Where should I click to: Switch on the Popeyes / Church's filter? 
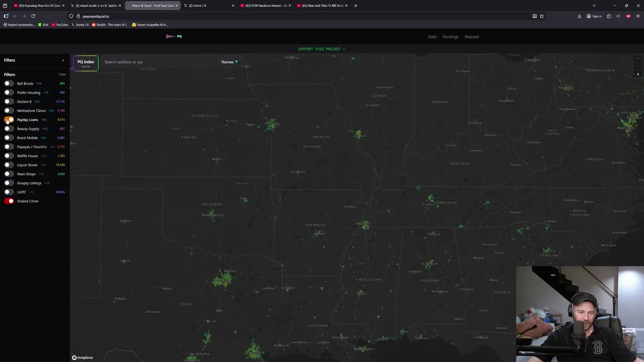coord(9,147)
